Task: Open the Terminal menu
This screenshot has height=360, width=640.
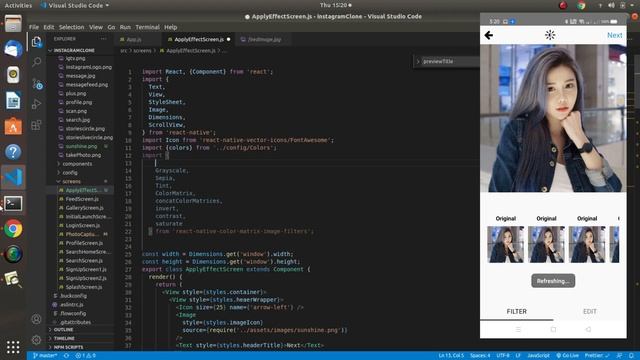Action: pos(147,27)
